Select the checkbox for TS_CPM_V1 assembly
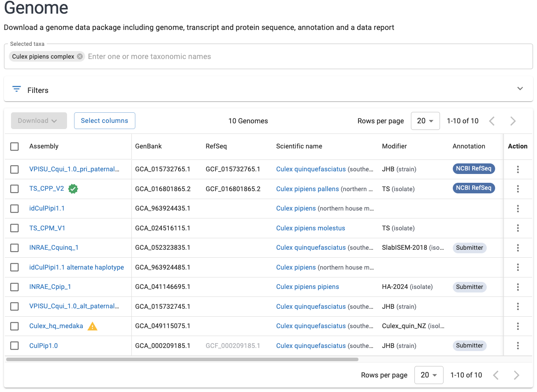Screen dimensions: 537x392 tap(14, 228)
